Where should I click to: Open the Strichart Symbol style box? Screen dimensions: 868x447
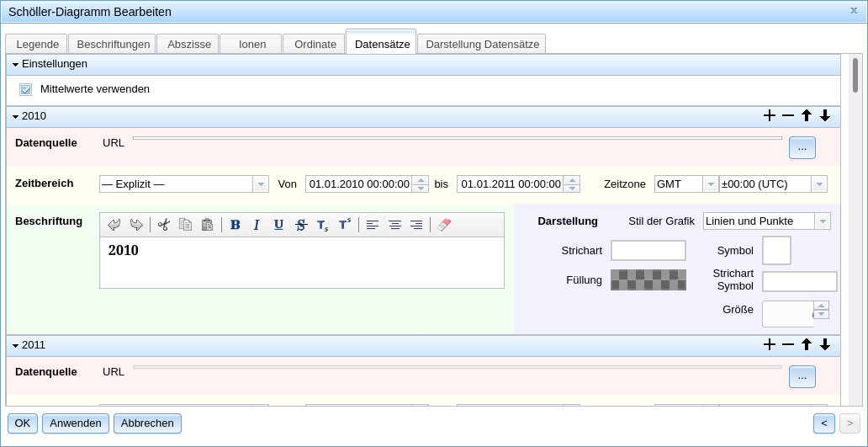tap(799, 281)
